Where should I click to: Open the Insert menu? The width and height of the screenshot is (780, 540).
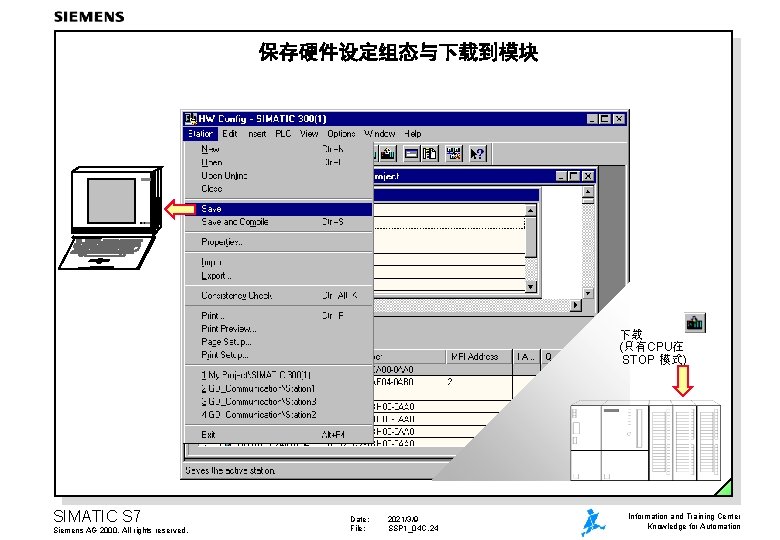tap(257, 134)
